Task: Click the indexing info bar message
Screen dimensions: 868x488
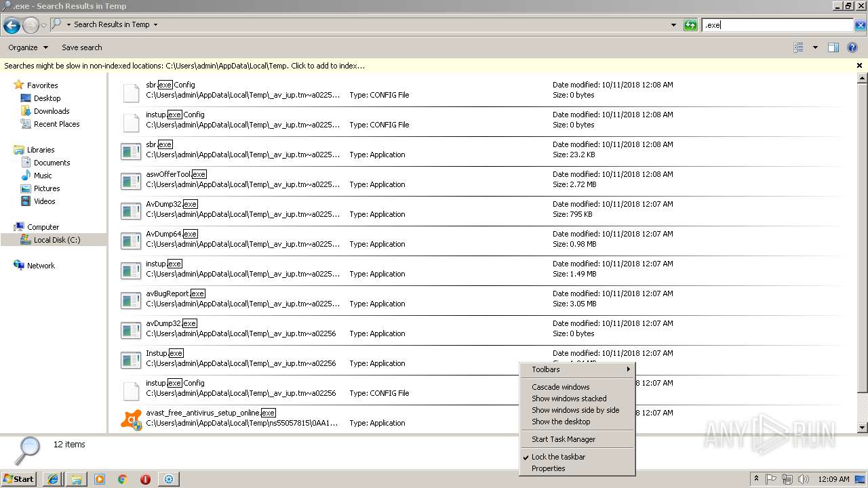Action: pyautogui.click(x=184, y=66)
